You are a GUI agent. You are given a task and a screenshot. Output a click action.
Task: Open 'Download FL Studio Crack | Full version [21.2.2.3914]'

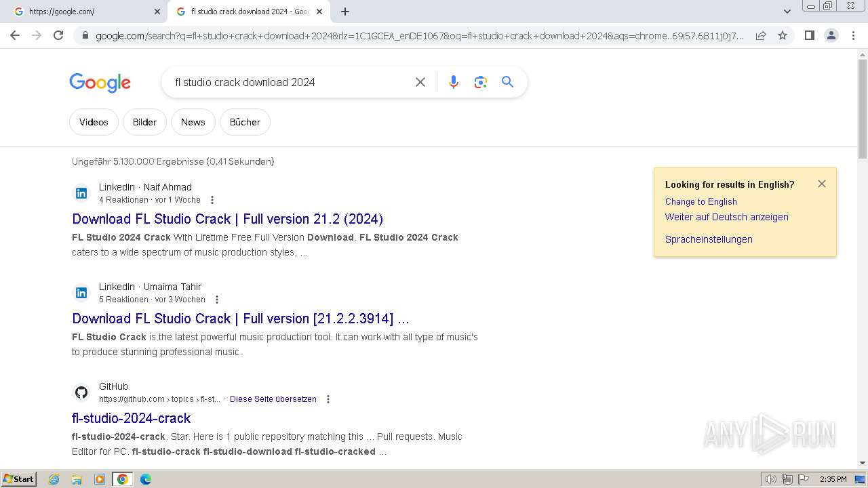pyautogui.click(x=241, y=319)
